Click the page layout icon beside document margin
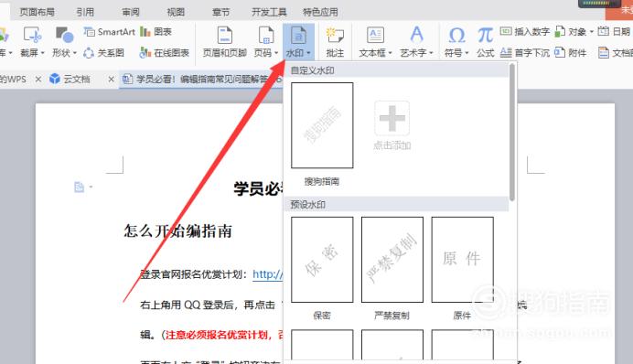 click(x=79, y=187)
